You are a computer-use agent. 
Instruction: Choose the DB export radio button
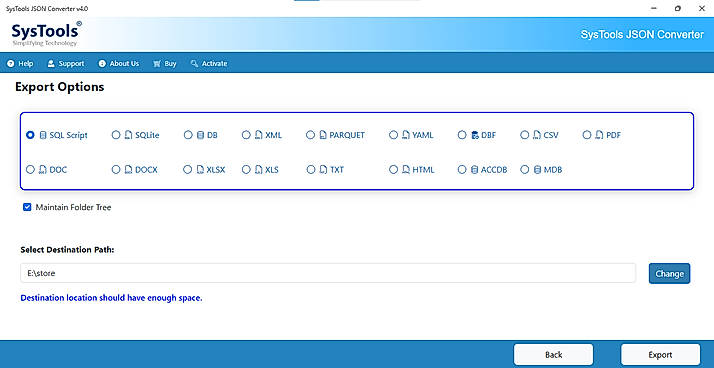[188, 135]
